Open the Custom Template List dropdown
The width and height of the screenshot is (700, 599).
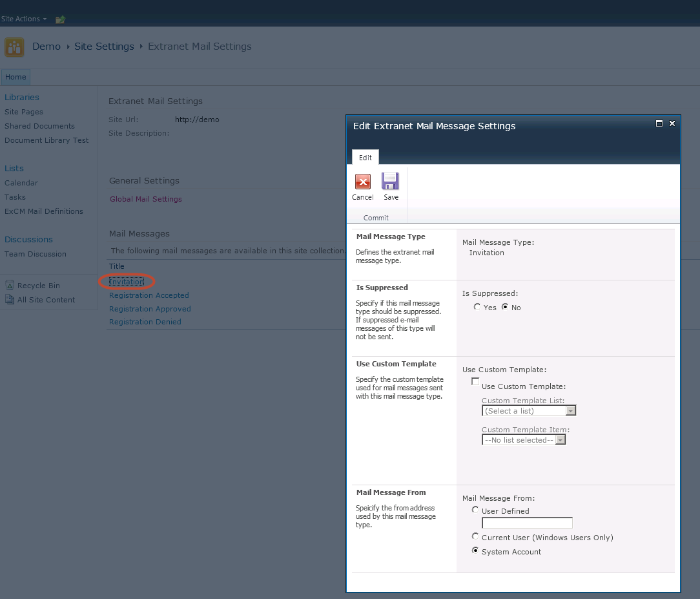coord(529,410)
